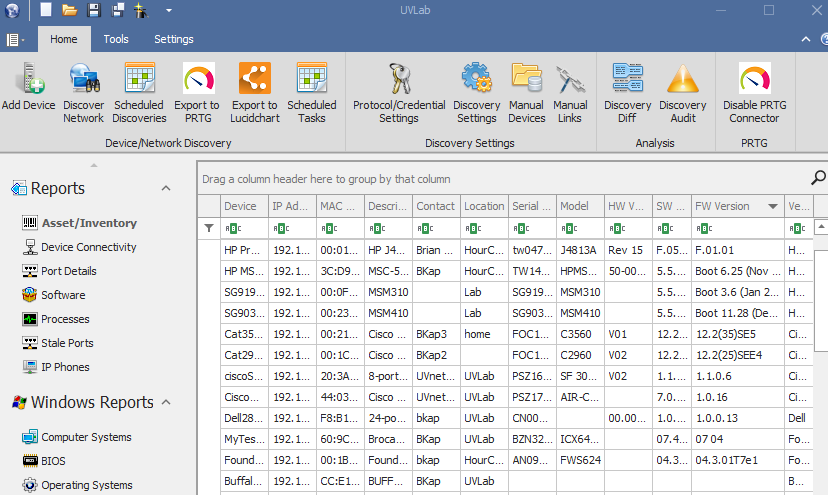Click the Save quick access icon
The image size is (828, 495).
[94, 10]
